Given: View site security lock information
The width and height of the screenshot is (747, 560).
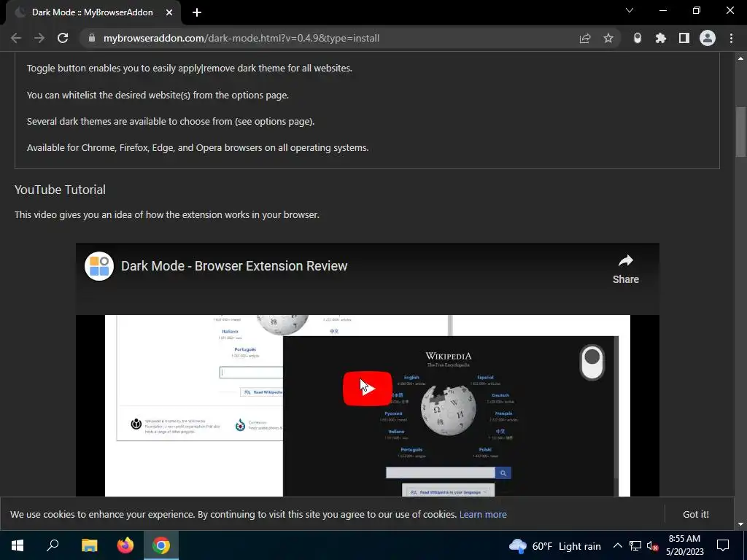Looking at the screenshot, I should point(92,38).
